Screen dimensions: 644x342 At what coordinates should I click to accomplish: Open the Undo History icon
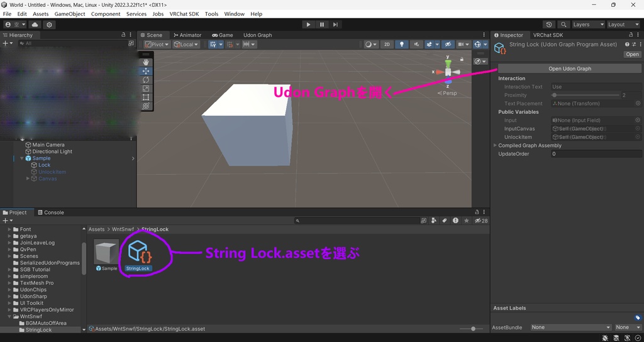coord(548,25)
